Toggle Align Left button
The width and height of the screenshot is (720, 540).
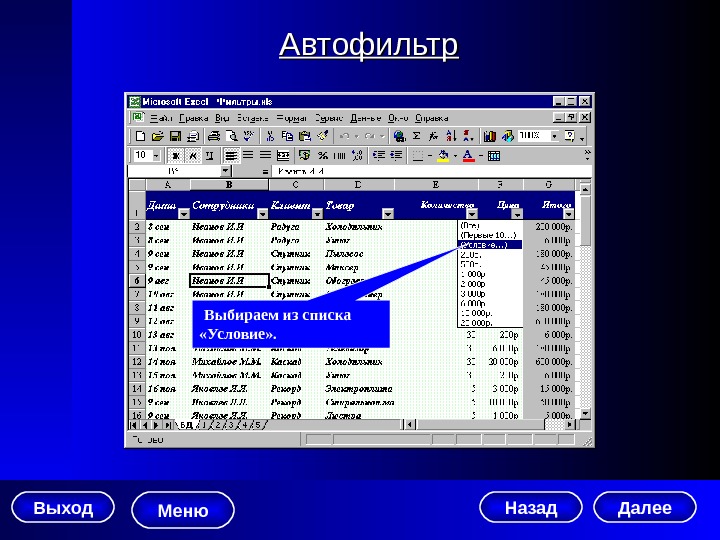point(231,156)
